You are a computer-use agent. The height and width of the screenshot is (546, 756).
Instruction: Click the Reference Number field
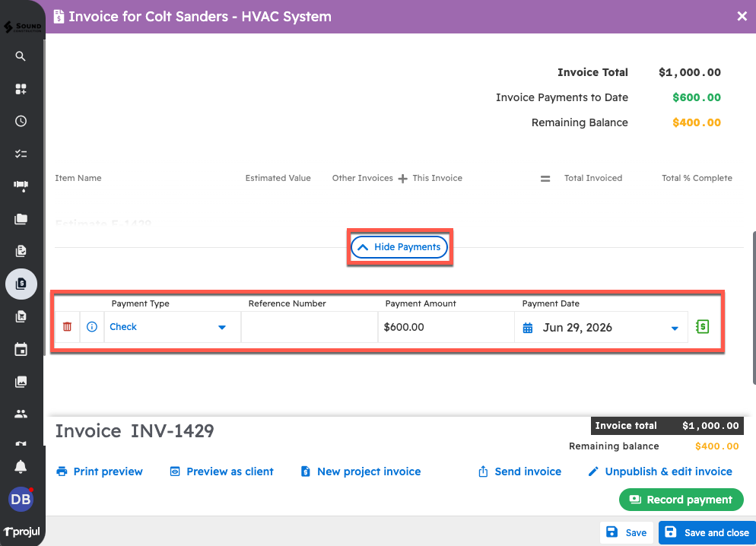(x=309, y=328)
